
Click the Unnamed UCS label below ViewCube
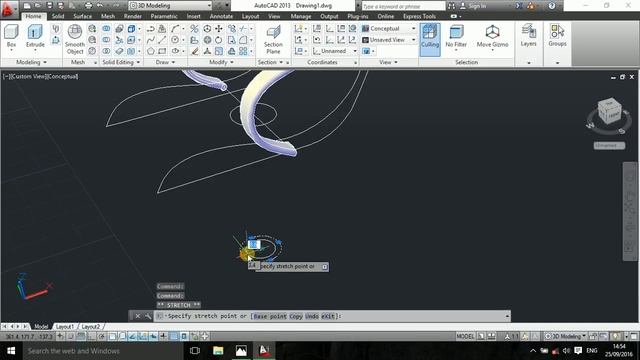pyautogui.click(x=609, y=145)
